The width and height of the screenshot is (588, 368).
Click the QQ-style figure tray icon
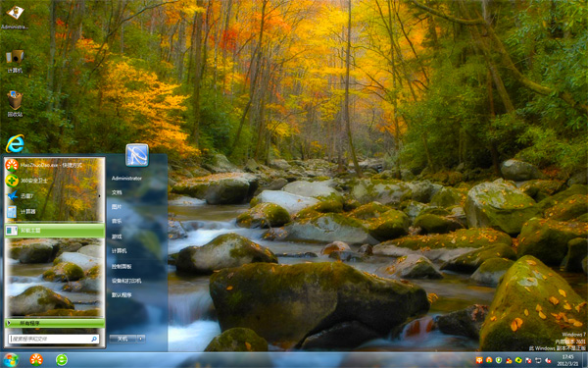pos(509,360)
